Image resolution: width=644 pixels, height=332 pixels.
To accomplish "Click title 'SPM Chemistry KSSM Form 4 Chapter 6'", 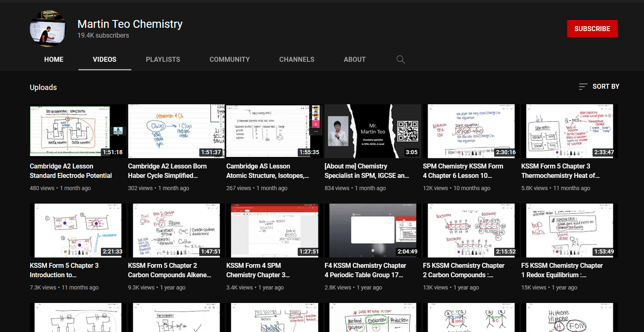I will [x=463, y=171].
